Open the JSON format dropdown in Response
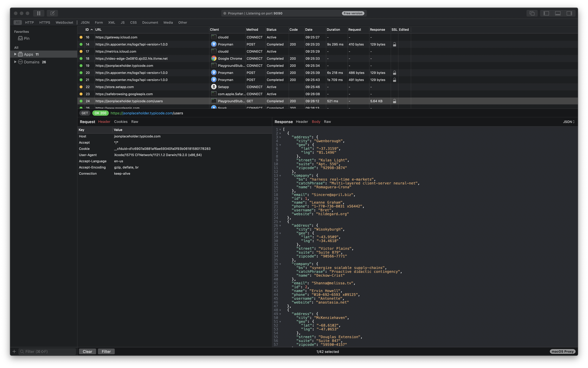The width and height of the screenshot is (588, 368). [568, 122]
